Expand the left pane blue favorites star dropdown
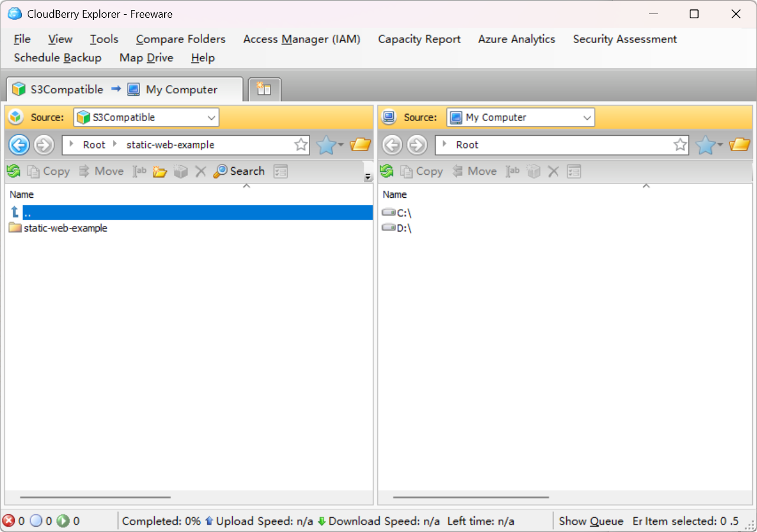This screenshot has height=532, width=757. [329, 145]
